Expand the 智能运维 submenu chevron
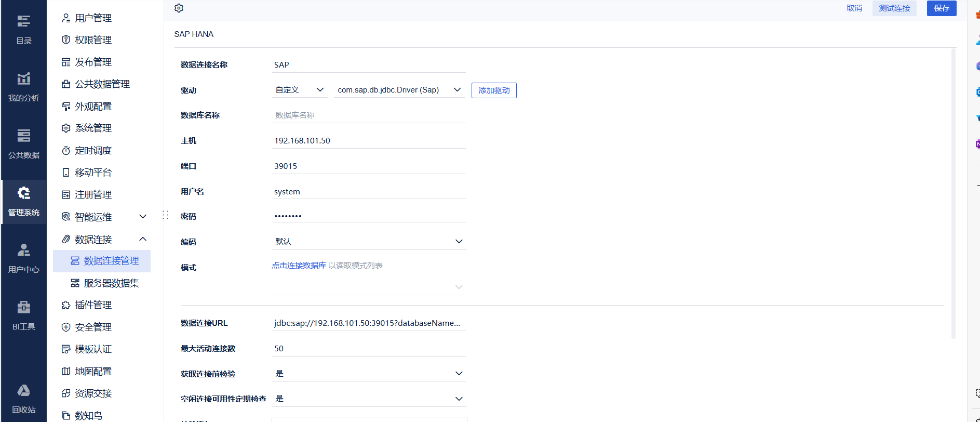The image size is (980, 422). 143,217
